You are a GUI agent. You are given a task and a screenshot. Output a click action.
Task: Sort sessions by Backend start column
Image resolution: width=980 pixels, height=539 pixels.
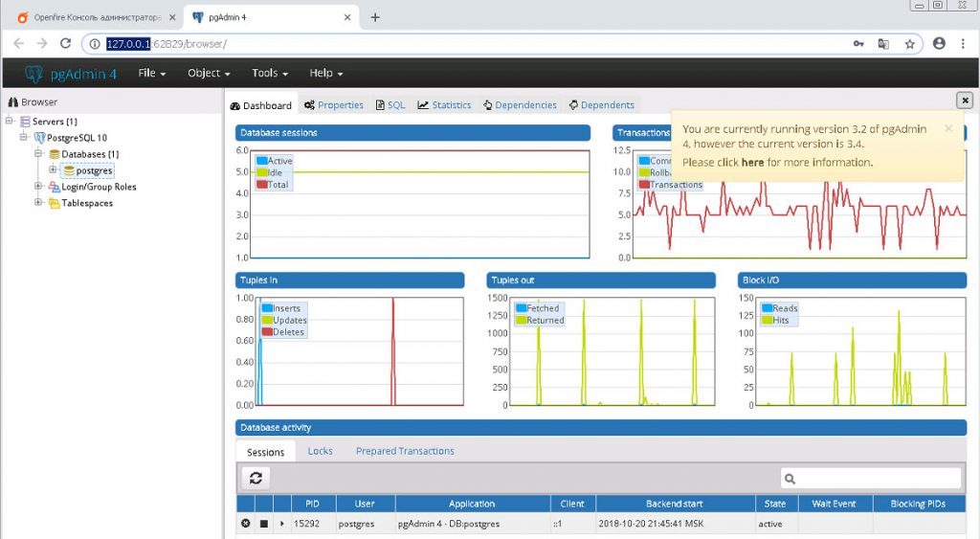[675, 504]
